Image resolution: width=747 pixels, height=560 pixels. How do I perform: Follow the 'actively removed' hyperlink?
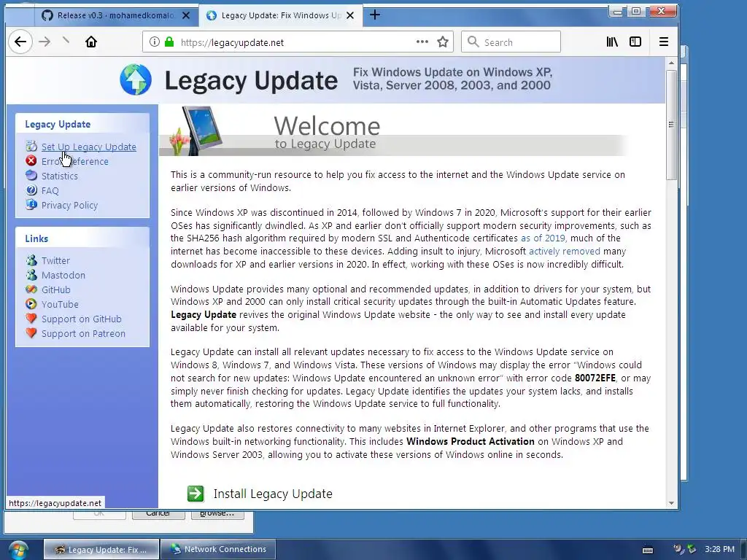point(565,251)
